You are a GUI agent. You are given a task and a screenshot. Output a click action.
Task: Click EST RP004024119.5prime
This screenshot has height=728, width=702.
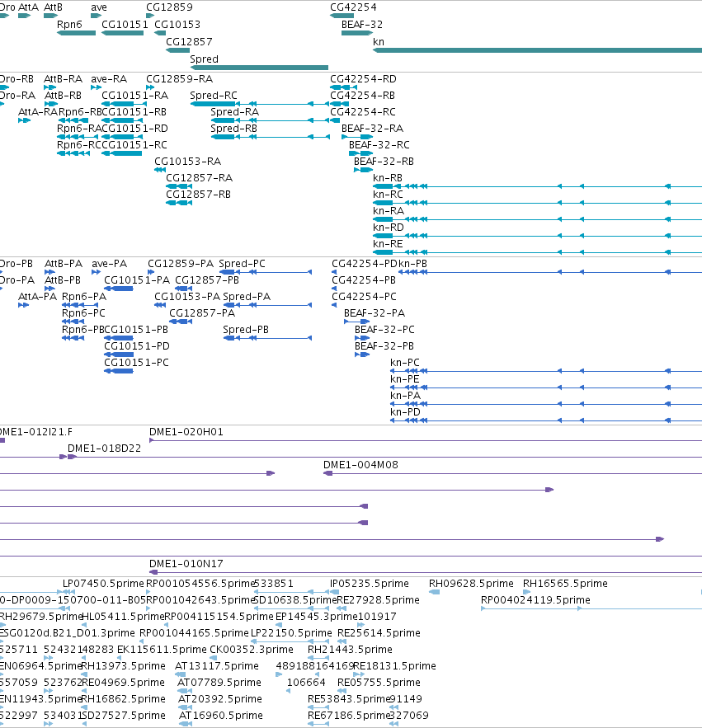pyautogui.click(x=535, y=600)
